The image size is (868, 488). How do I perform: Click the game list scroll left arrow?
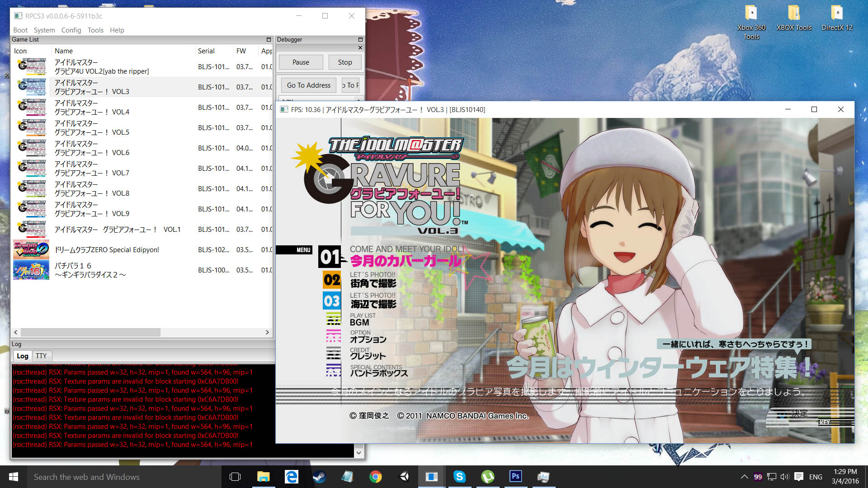click(x=16, y=332)
